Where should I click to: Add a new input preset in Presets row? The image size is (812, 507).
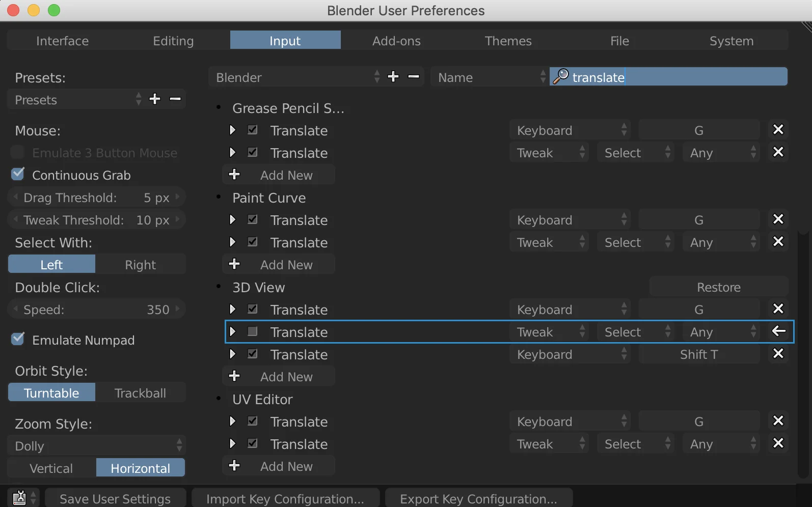point(155,99)
